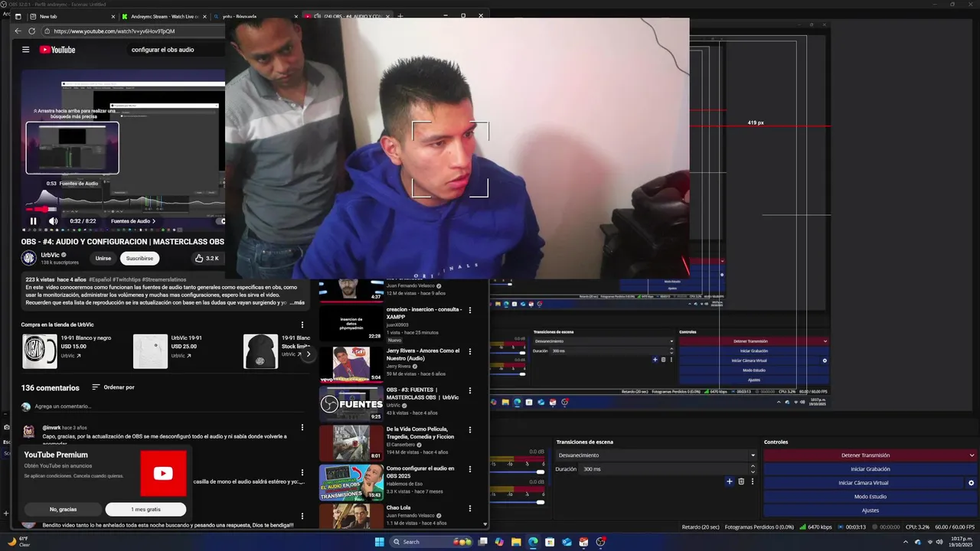This screenshot has width=980, height=551.
Task: Close the 'New tab' browser tab
Action: pyautogui.click(x=113, y=16)
